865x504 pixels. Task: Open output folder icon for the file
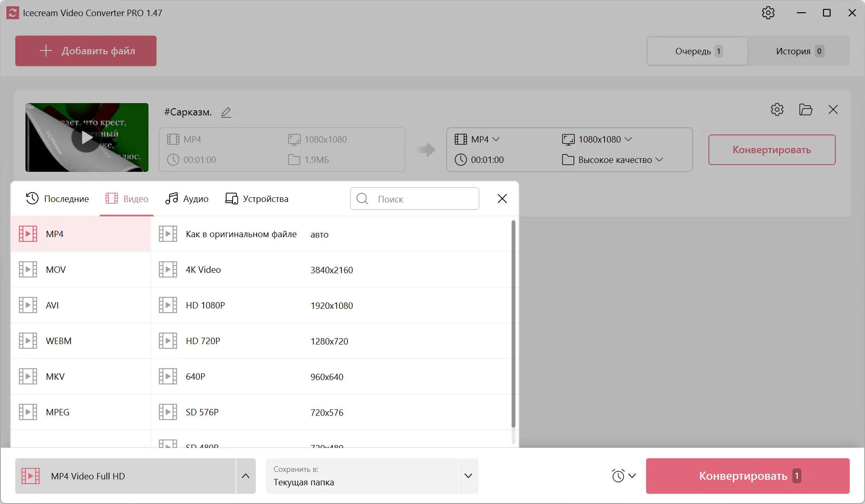click(805, 109)
